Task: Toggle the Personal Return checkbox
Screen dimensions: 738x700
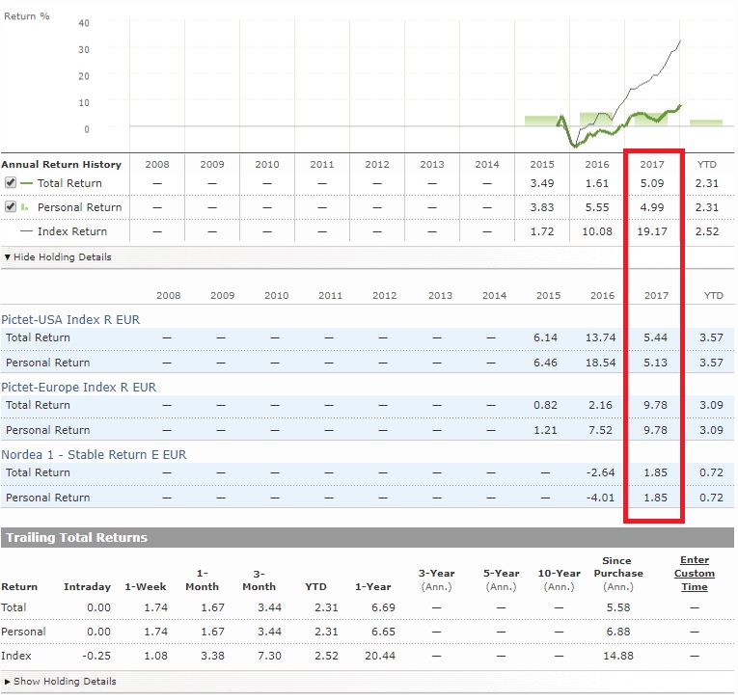Action: [11, 207]
